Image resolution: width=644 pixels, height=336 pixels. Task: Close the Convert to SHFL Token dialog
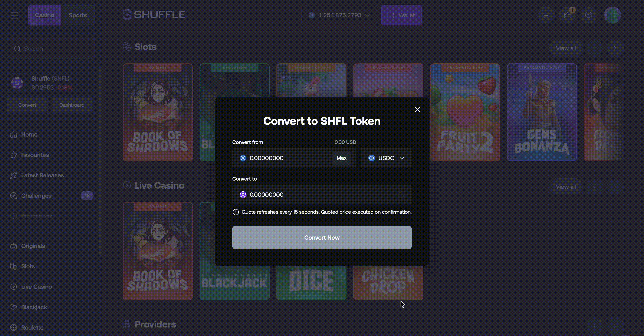417,110
